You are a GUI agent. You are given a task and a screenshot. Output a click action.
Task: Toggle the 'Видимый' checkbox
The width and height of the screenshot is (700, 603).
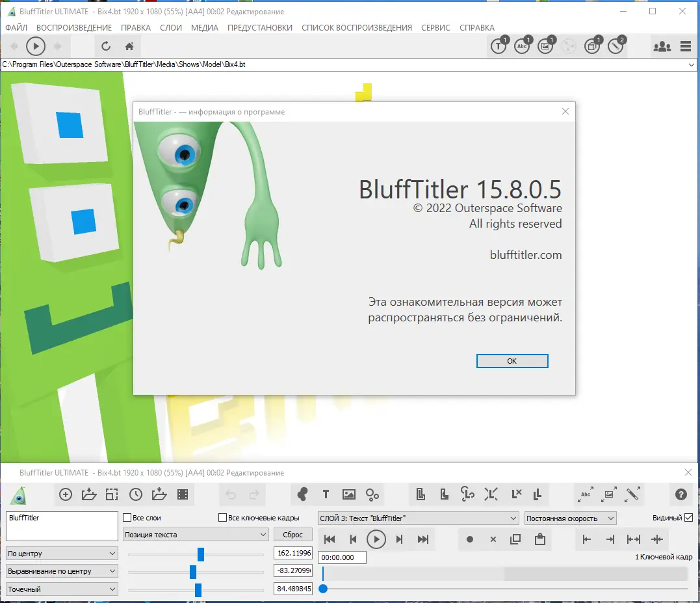(689, 518)
